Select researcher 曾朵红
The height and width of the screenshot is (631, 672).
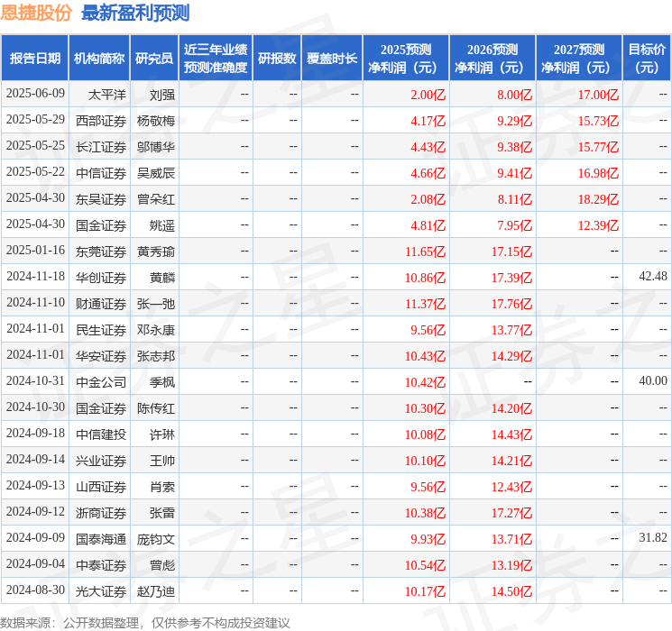tap(156, 199)
